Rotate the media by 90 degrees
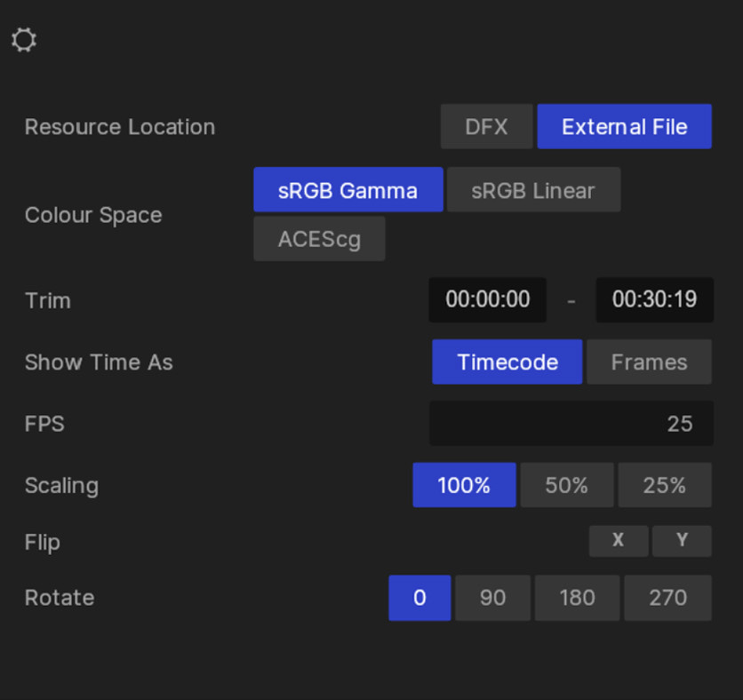The image size is (743, 700). click(x=492, y=598)
